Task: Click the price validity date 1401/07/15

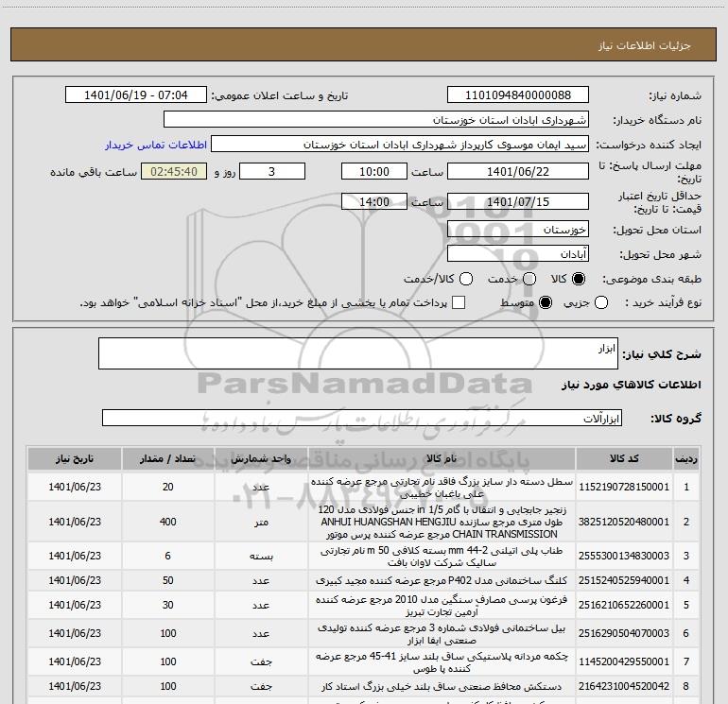Action: click(x=518, y=202)
